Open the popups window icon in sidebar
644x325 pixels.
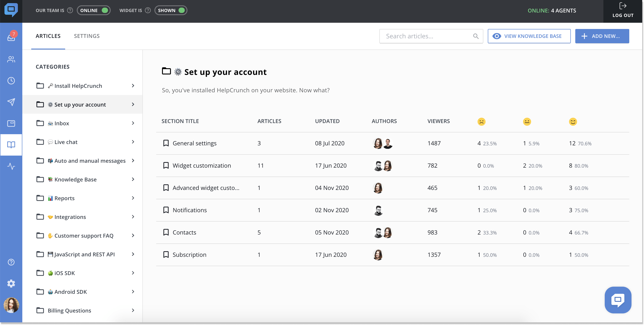(11, 123)
